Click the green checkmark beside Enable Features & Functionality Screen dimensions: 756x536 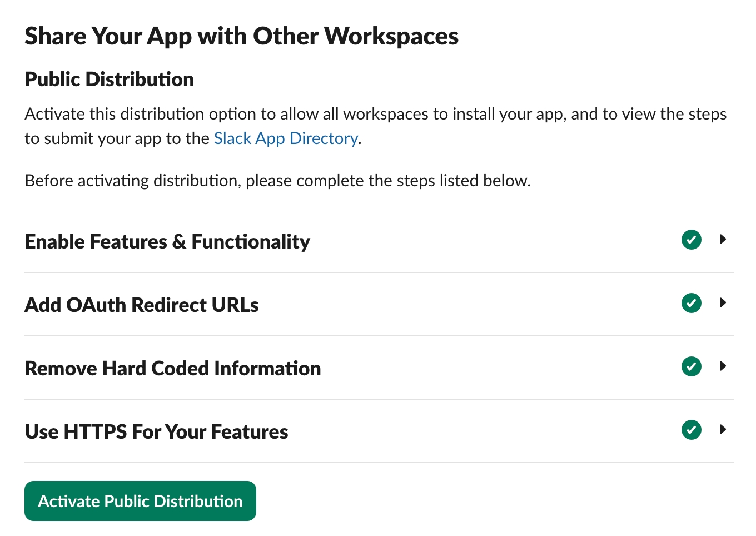[691, 240]
